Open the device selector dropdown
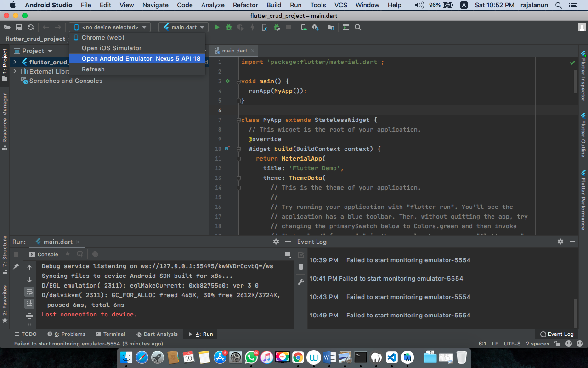The image size is (588, 368). point(110,27)
